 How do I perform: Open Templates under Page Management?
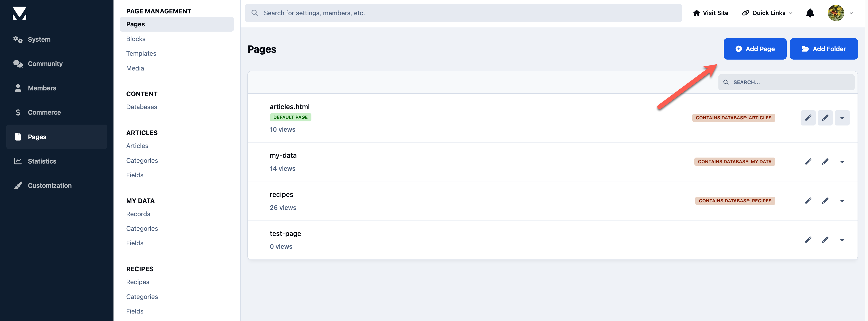[x=141, y=53]
